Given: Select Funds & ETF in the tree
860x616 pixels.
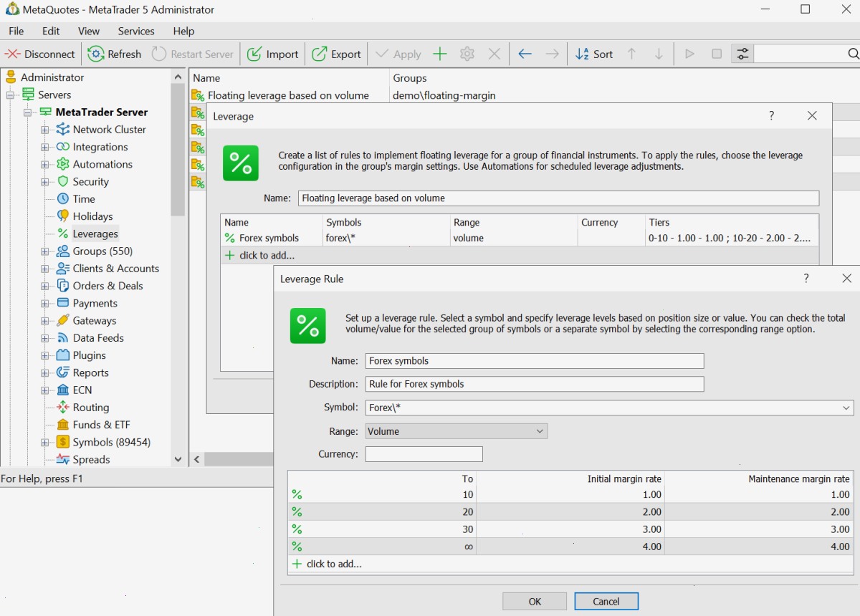Looking at the screenshot, I should coord(102,425).
